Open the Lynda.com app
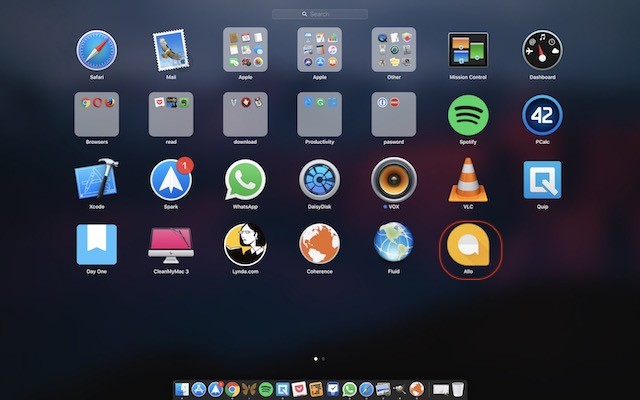 point(245,244)
